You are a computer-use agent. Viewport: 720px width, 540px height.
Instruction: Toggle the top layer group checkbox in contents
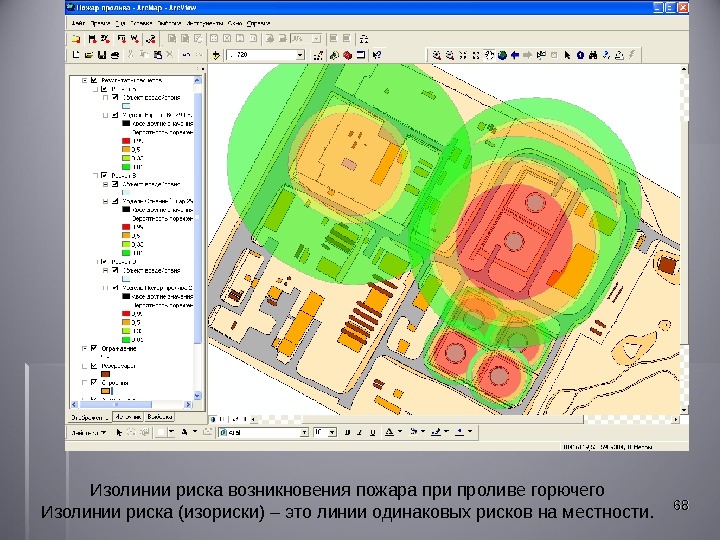click(94, 80)
